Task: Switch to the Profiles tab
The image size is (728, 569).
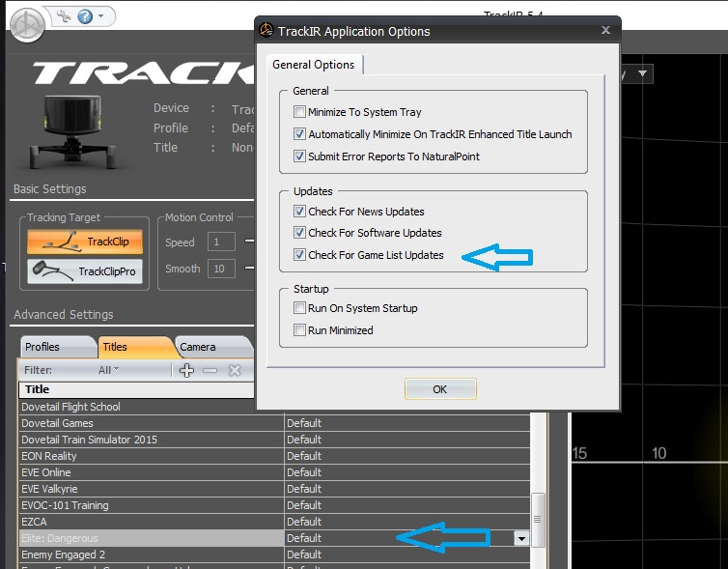Action: 57,347
